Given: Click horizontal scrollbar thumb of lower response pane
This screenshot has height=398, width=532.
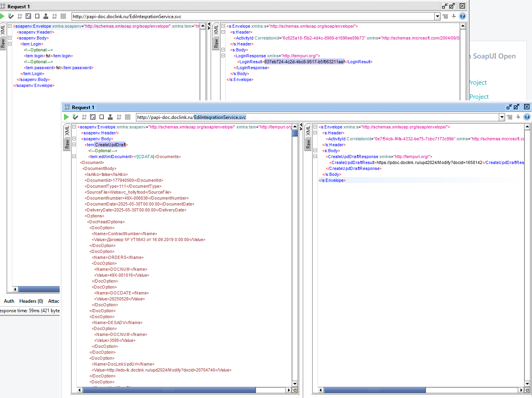Looking at the screenshot, I should (375, 390).
